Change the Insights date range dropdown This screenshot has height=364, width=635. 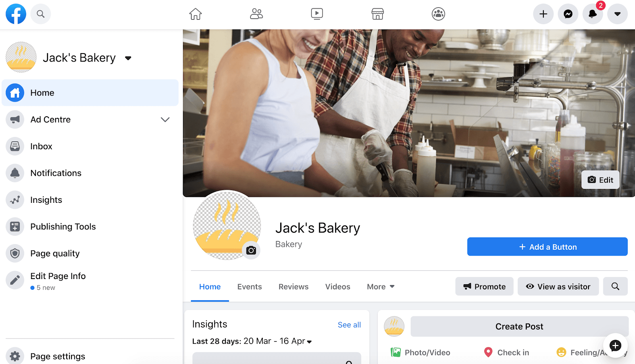tap(309, 341)
